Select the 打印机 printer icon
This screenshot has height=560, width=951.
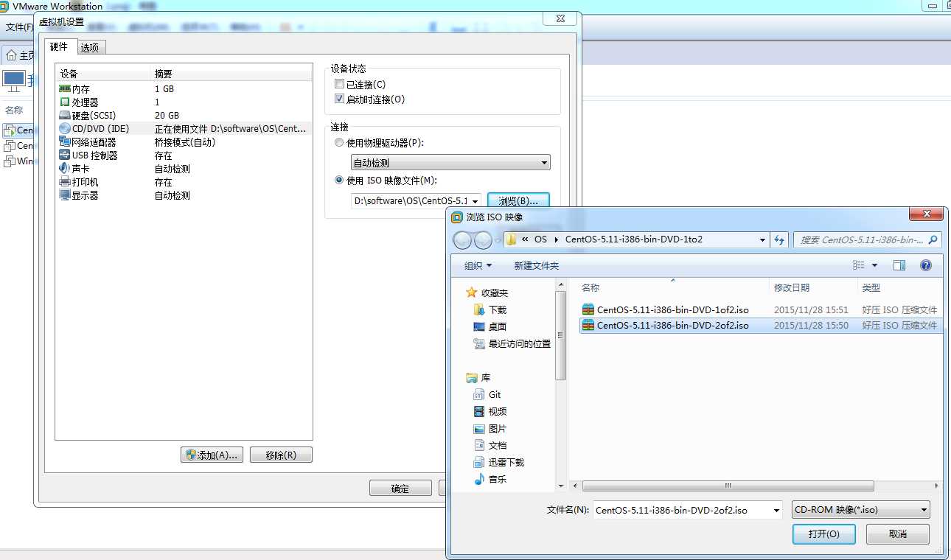pos(65,181)
